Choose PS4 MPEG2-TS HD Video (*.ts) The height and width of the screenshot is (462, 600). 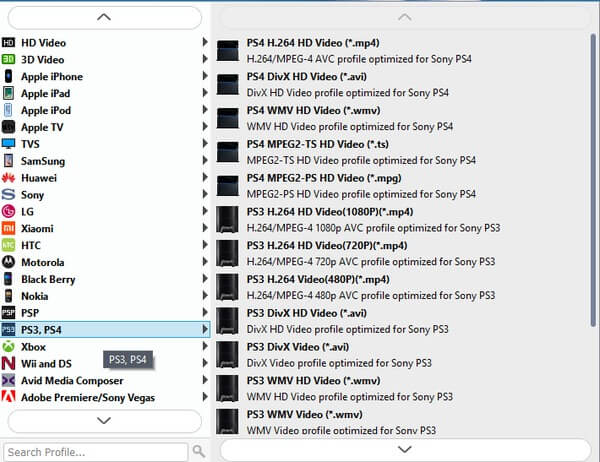click(x=402, y=152)
